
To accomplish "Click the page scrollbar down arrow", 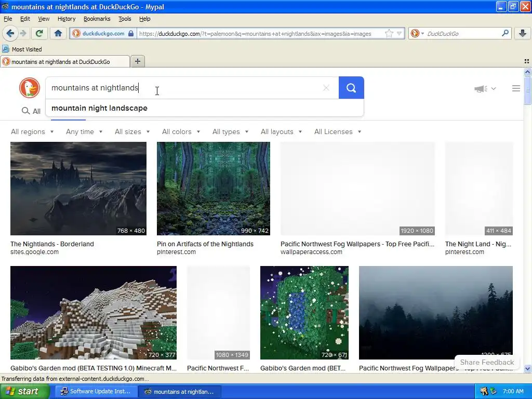I will point(527,368).
